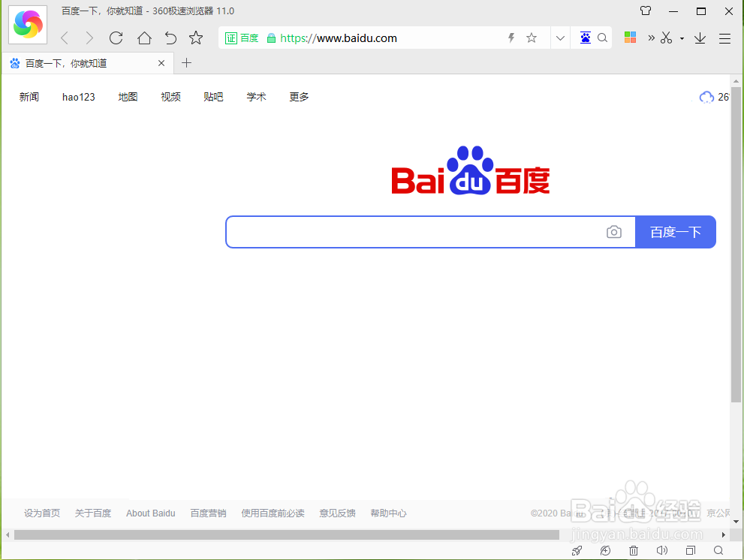Click the weather cloud icon

[x=706, y=98]
